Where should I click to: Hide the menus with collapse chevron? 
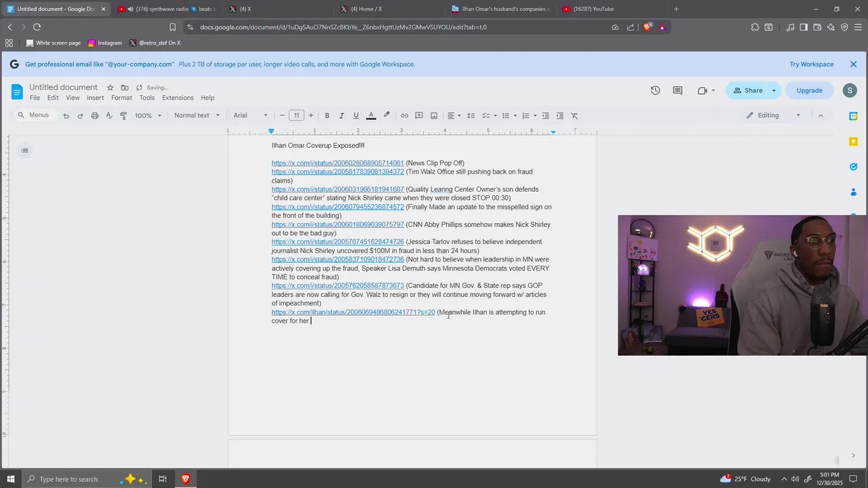(x=821, y=116)
